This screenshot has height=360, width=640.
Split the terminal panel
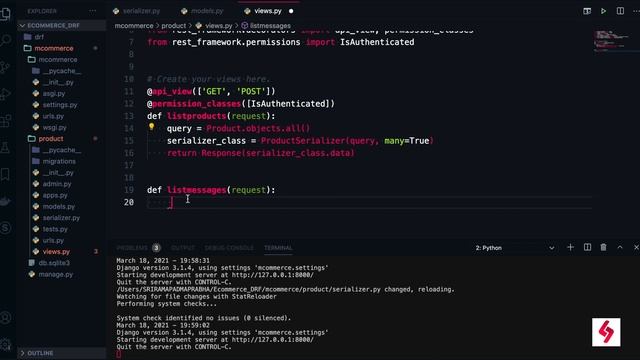587,247
